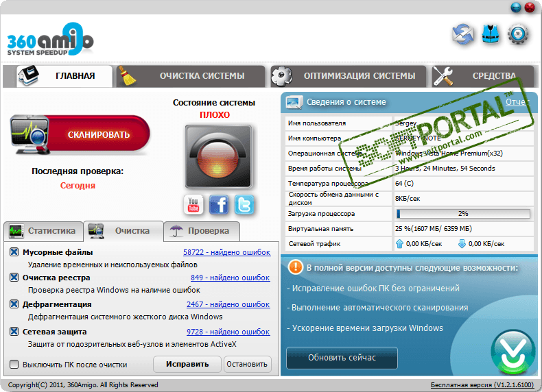This screenshot has width=542, height=392.
Task: Click the wrench and screwdriver tools icon
Action: (x=443, y=75)
